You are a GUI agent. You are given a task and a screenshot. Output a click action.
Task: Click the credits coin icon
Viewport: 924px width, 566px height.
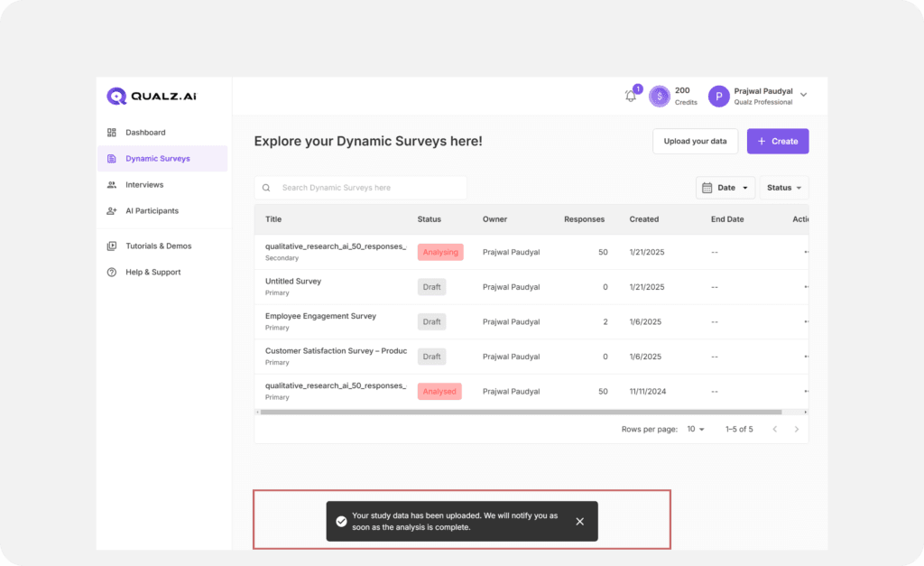pos(660,96)
